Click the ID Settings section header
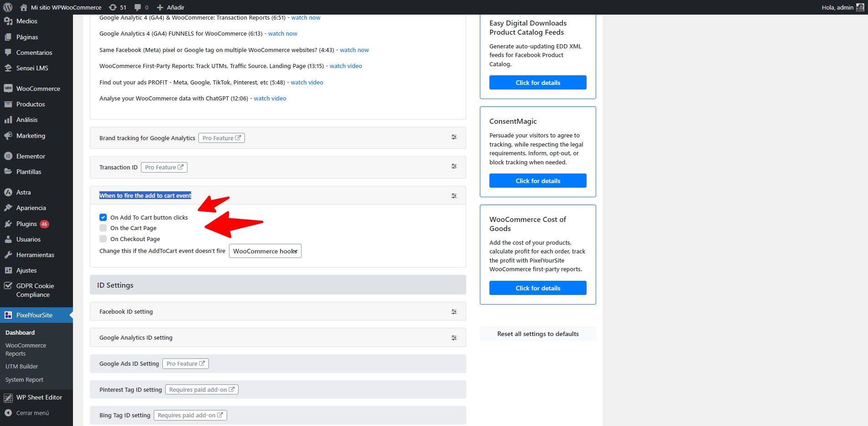 coord(278,285)
